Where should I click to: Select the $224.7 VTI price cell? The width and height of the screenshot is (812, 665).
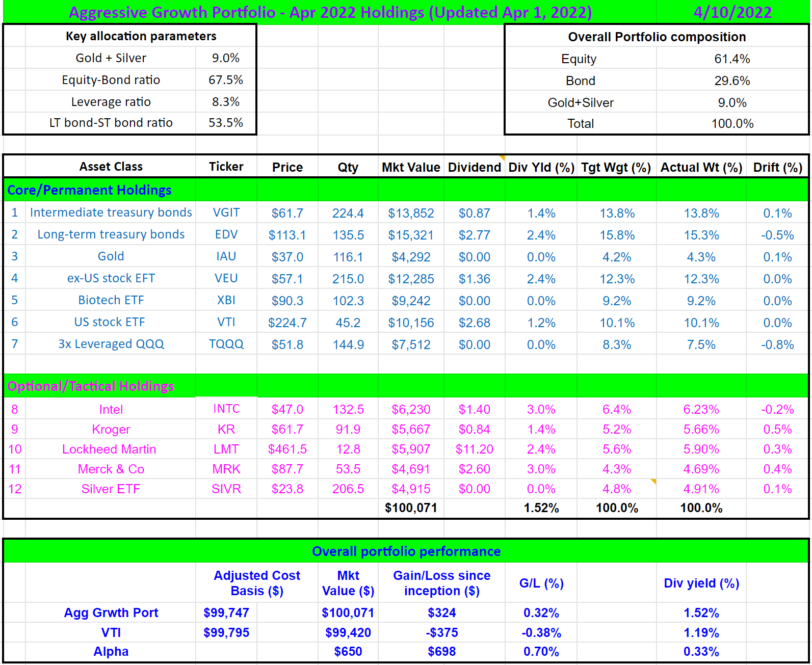pos(287,323)
